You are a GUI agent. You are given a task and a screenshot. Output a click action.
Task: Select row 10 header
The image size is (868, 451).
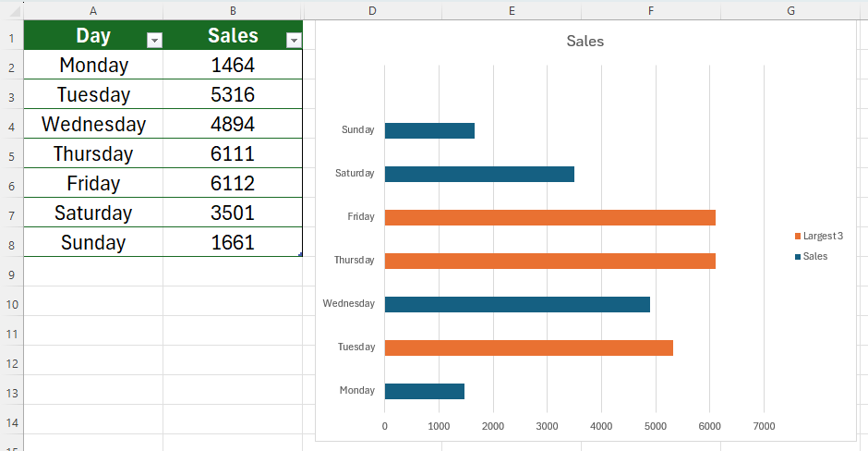[11, 304]
